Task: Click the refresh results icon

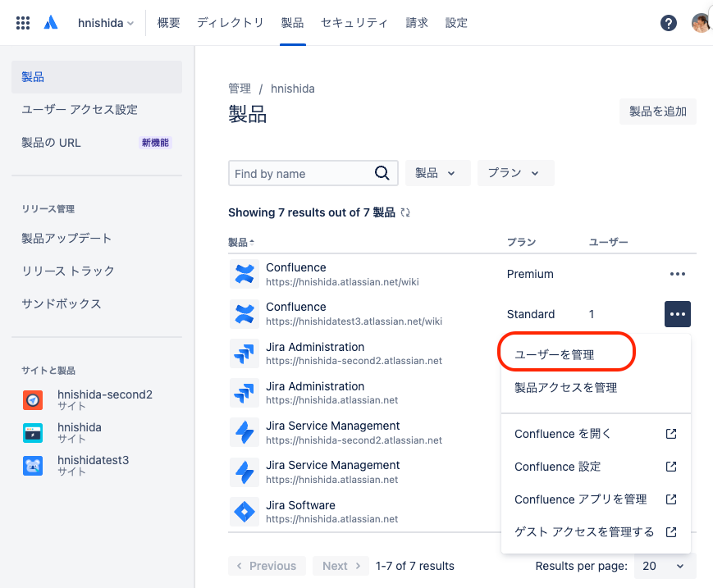Action: [405, 212]
